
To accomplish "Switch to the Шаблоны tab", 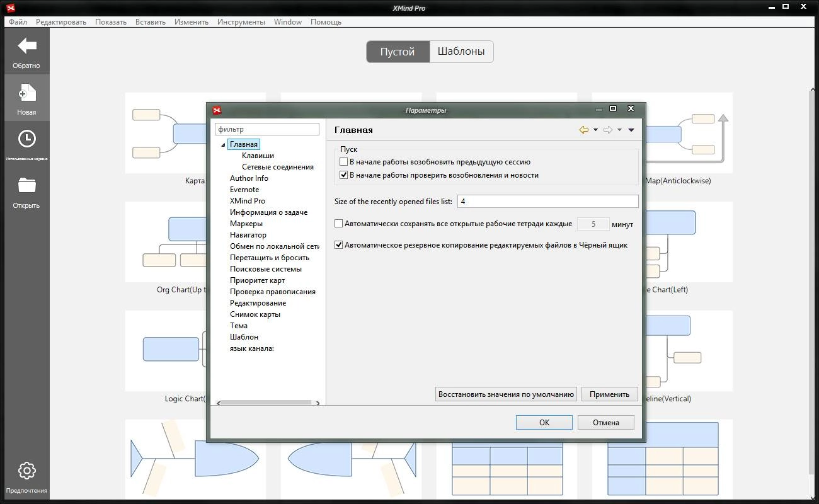I will coord(461,52).
